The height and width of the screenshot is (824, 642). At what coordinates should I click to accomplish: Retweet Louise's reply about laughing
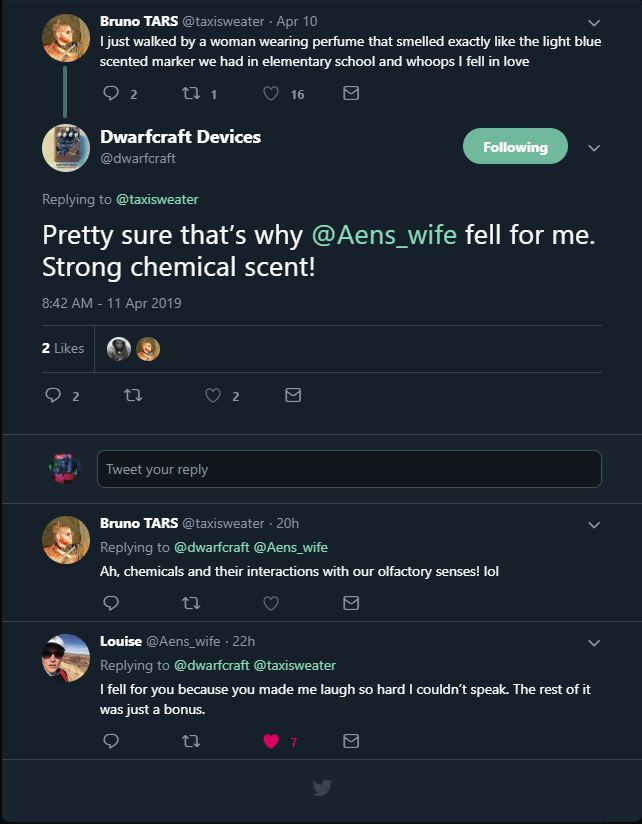[x=190, y=741]
